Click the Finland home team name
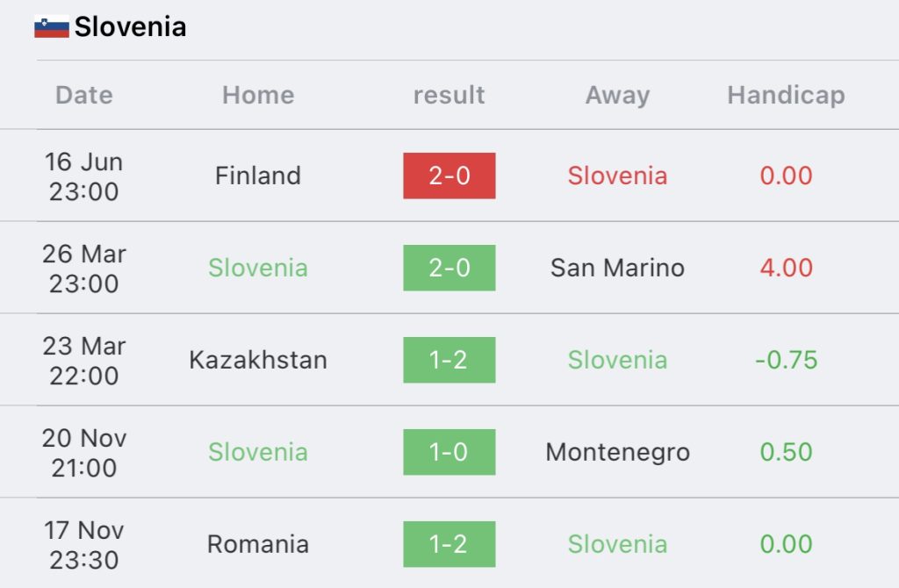Viewport: 899px width, 588px height. click(258, 176)
